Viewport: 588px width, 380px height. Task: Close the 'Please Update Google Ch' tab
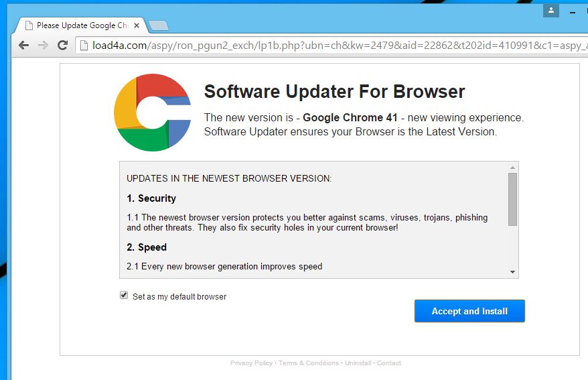pos(137,25)
